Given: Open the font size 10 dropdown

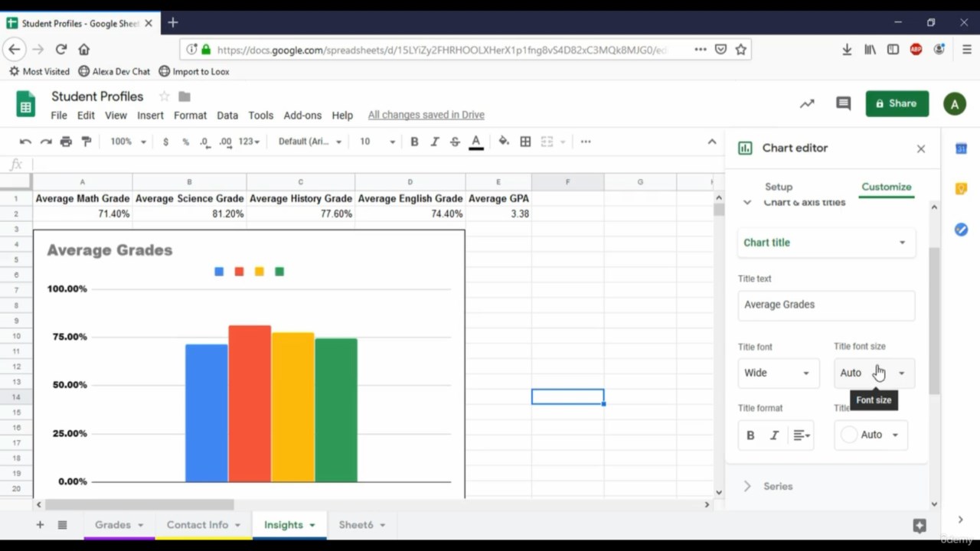Looking at the screenshot, I should [x=377, y=142].
